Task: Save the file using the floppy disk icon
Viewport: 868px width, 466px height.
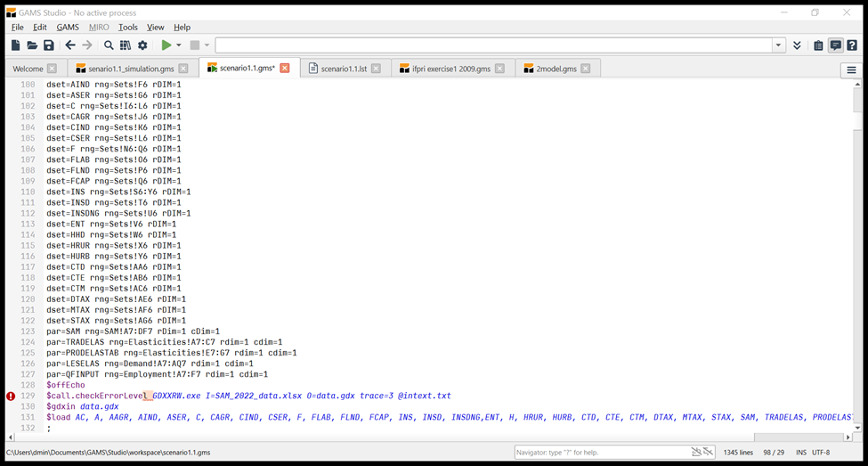Action: tap(49, 45)
